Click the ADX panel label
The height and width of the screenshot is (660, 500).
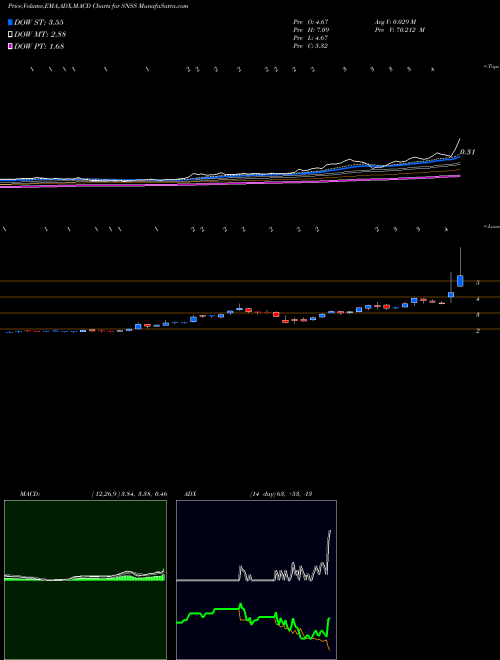click(191, 494)
